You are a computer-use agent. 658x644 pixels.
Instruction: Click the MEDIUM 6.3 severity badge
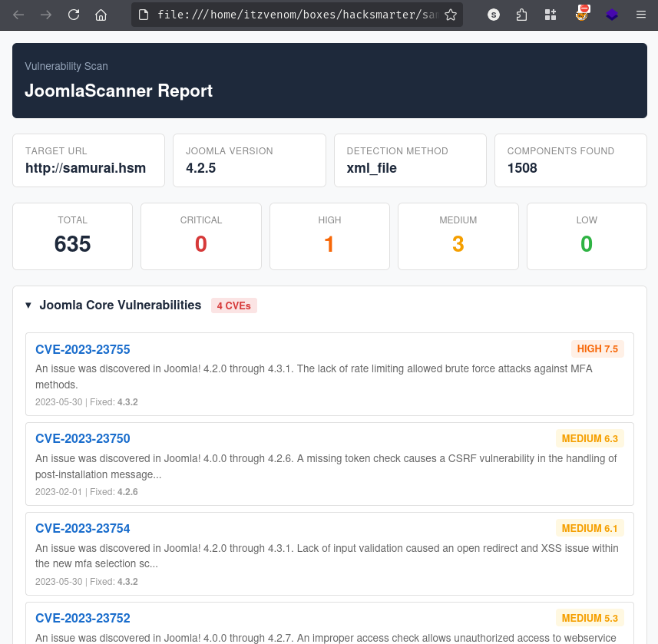(590, 439)
